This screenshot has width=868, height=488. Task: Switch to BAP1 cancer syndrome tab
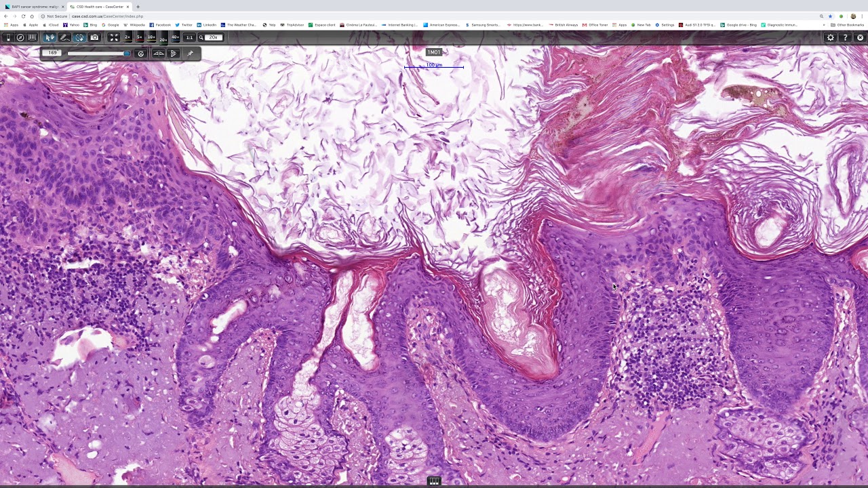(x=35, y=7)
